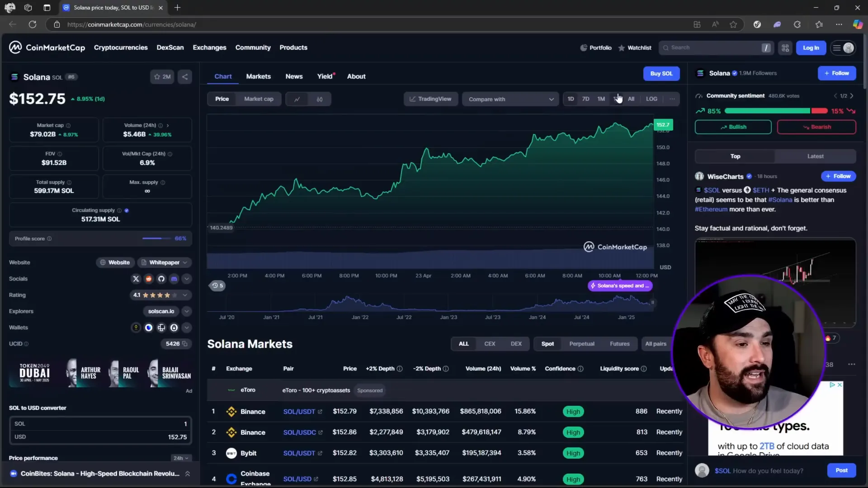Viewport: 868px width, 488px height.
Task: Open the Cryptocurrencies nav menu
Action: click(121, 47)
